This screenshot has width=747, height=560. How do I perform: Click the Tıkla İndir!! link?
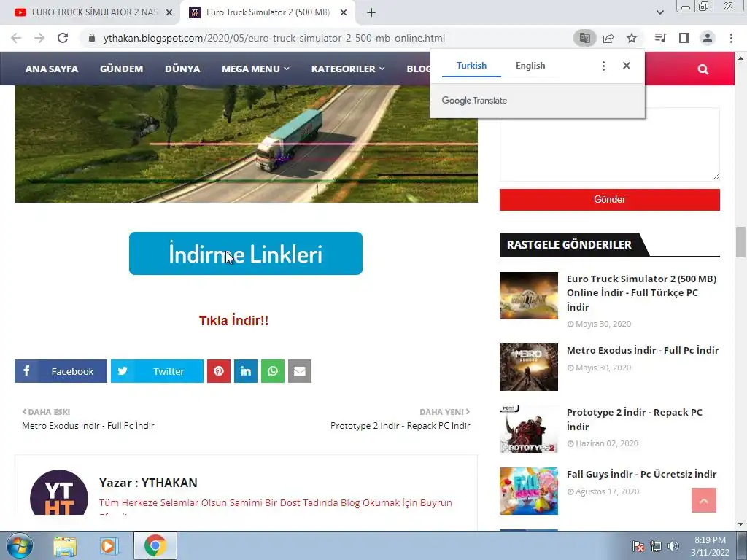click(233, 321)
